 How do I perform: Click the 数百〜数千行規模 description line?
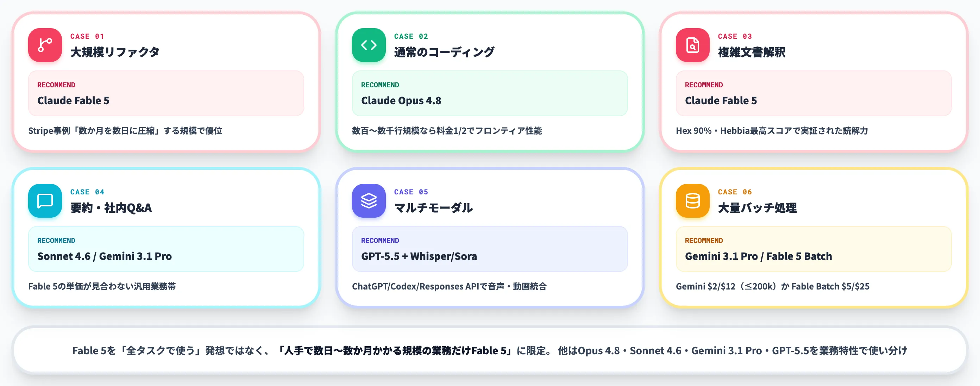(x=447, y=131)
